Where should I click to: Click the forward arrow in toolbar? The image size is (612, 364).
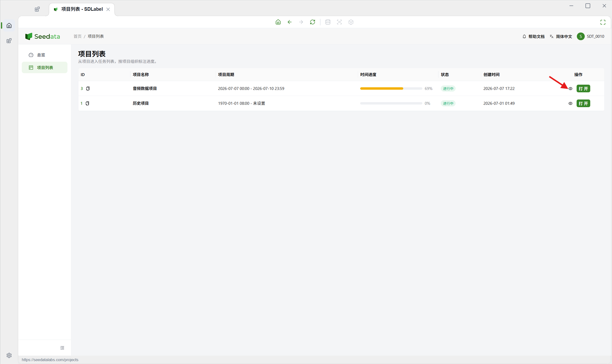[x=301, y=22]
